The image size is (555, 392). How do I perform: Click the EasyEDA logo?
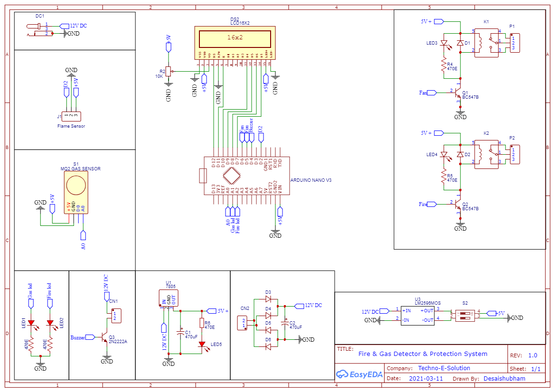pyautogui.click(x=358, y=374)
